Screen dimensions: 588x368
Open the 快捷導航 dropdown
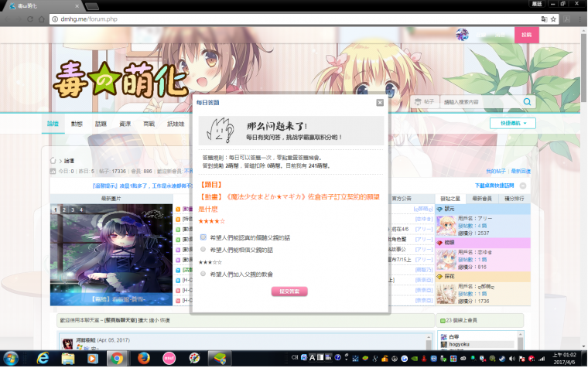pyautogui.click(x=512, y=123)
